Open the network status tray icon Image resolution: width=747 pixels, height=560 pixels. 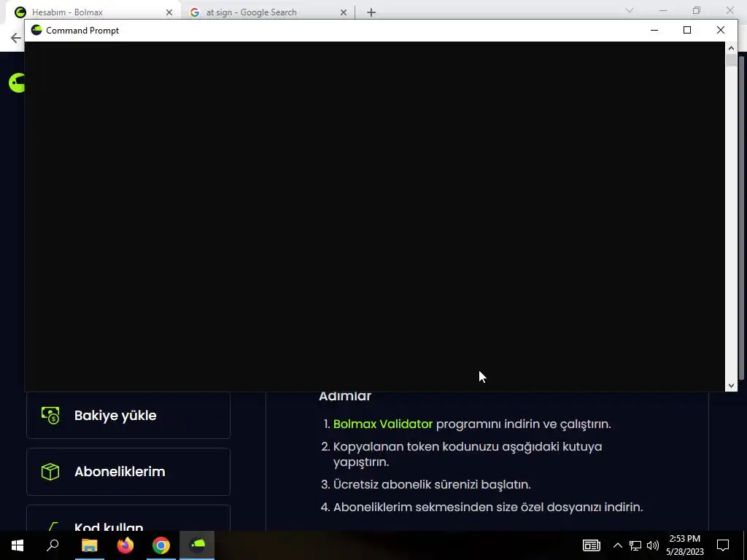(x=635, y=545)
